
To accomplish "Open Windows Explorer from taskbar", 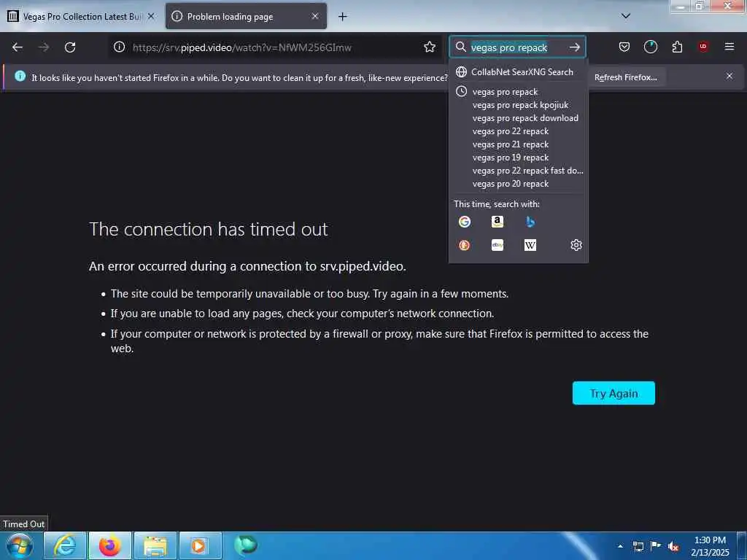I will (155, 545).
